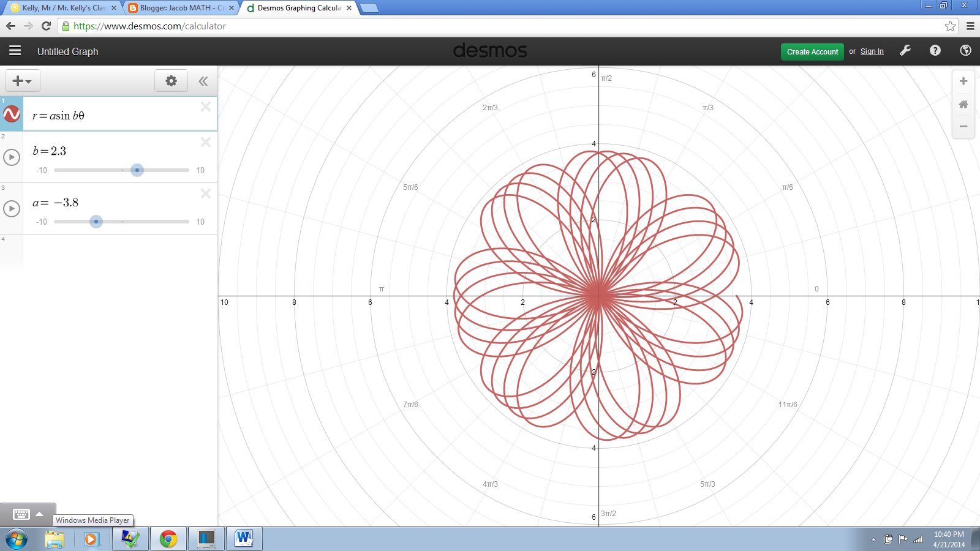Open the Desmos main hamburger menu
This screenshot has width=980, height=551.
(x=15, y=51)
